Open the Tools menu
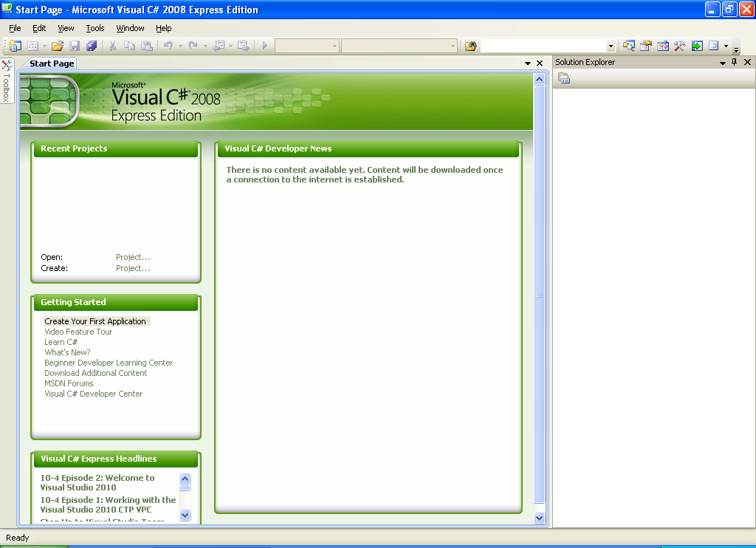756x548 pixels. pyautogui.click(x=95, y=28)
